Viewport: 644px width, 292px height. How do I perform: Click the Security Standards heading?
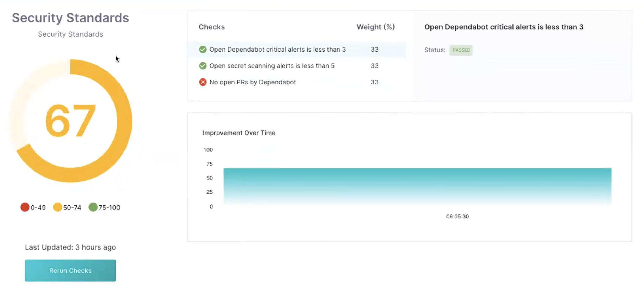point(70,18)
